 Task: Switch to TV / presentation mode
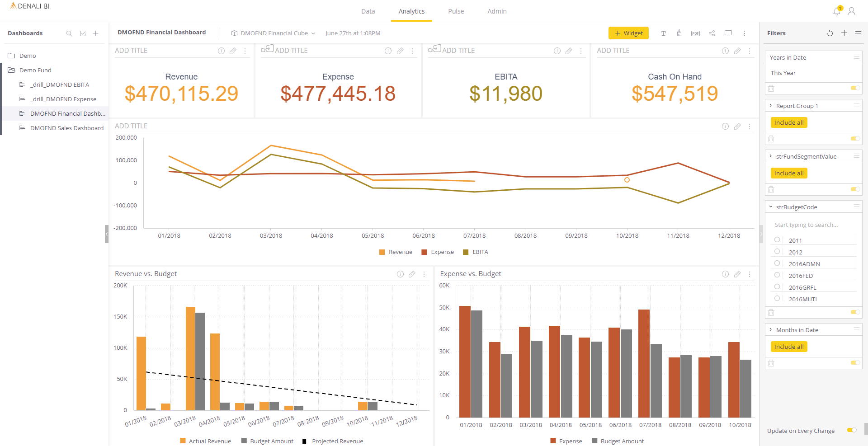[728, 33]
